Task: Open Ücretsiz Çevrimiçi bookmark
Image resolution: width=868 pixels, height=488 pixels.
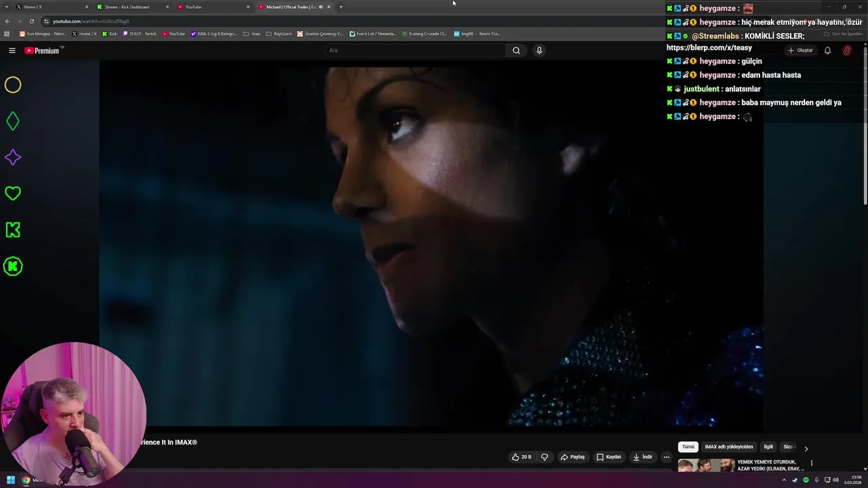Action: point(320,33)
